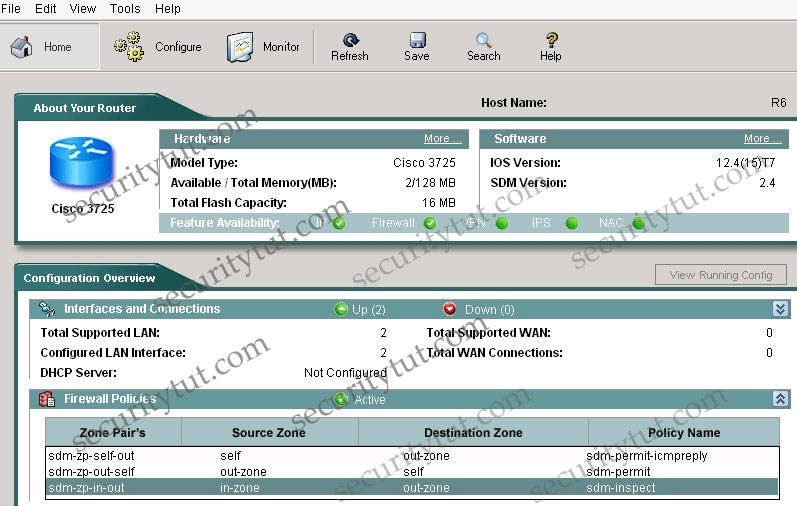Open the Software More link

762,138
